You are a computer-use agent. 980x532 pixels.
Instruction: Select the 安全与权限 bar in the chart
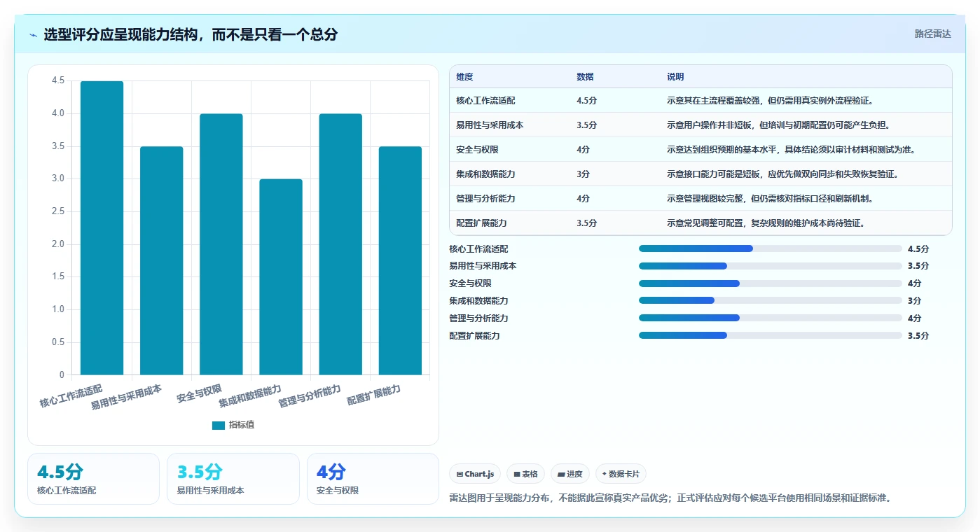click(x=221, y=244)
